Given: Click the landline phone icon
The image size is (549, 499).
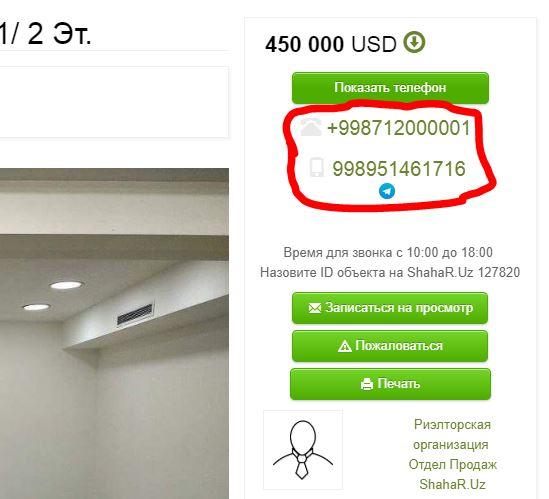Looking at the screenshot, I should (311, 127).
